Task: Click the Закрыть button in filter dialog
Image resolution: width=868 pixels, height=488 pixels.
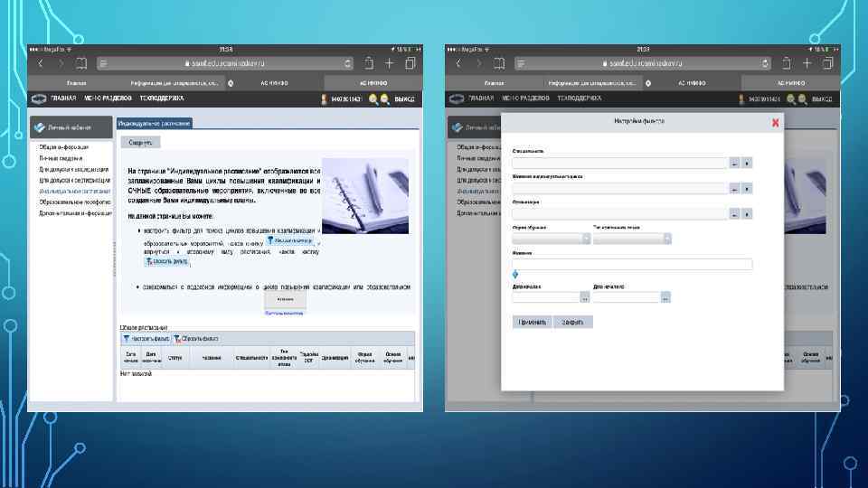Action: pos(573,322)
